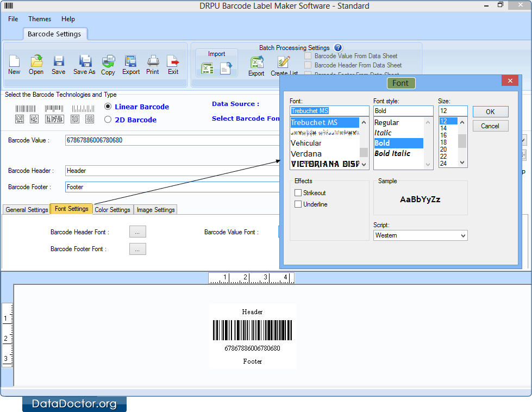
Task: Select fourth 2D barcode sample icon
Action: tap(75, 119)
